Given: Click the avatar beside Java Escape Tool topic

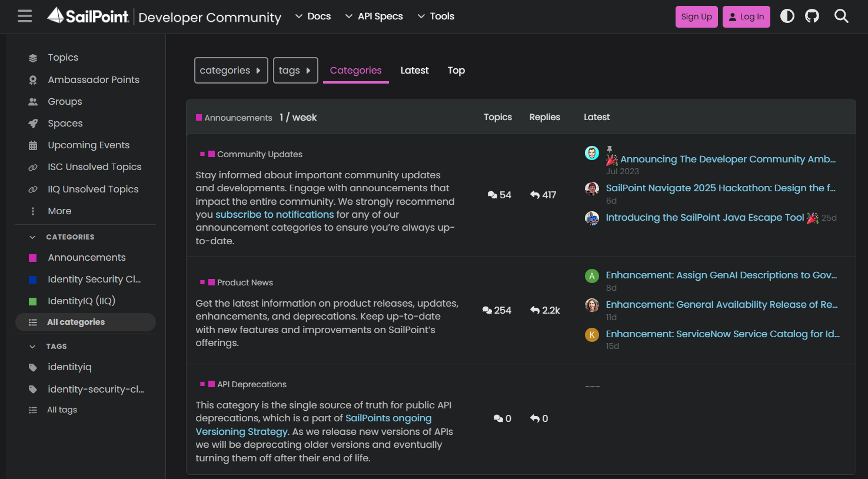Looking at the screenshot, I should coord(592,218).
